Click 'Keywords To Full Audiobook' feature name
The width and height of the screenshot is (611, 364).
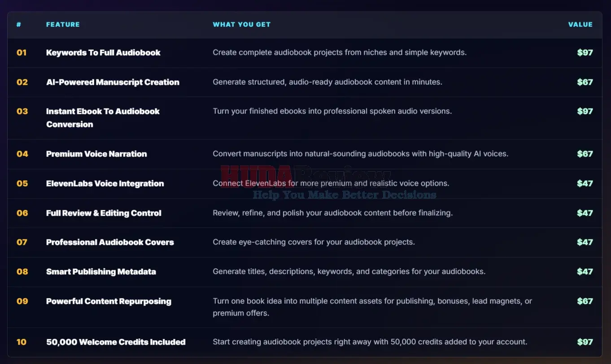103,52
